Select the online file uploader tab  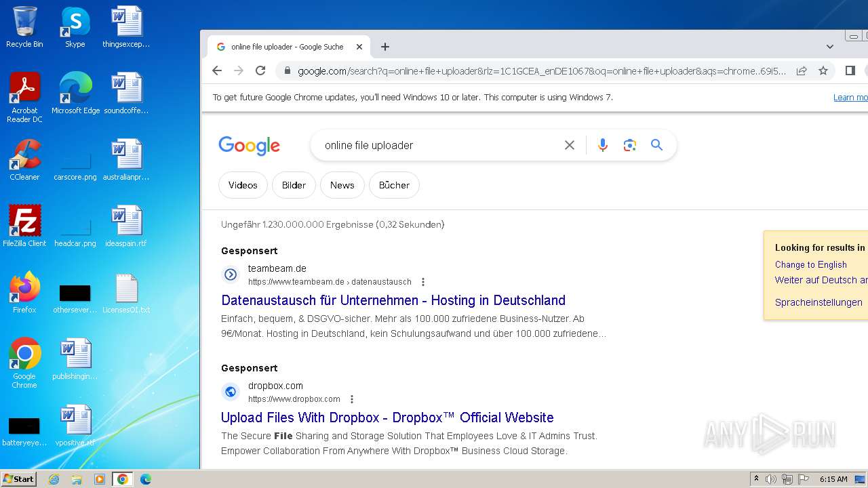coord(288,47)
